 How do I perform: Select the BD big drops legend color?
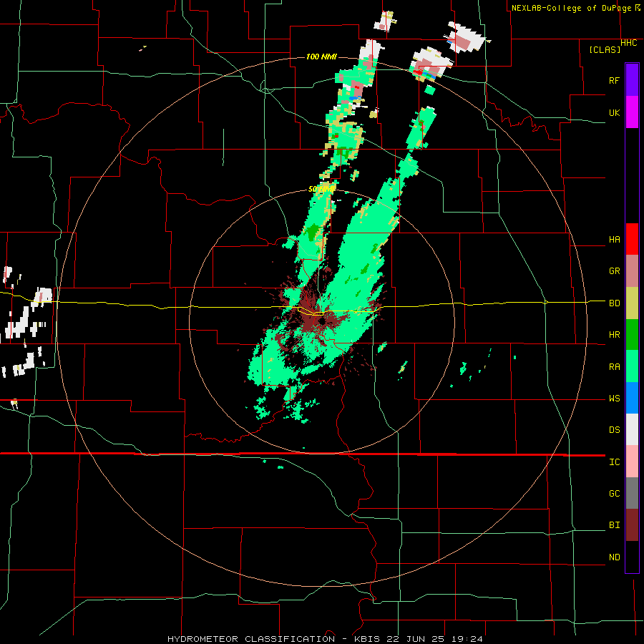tap(632, 303)
